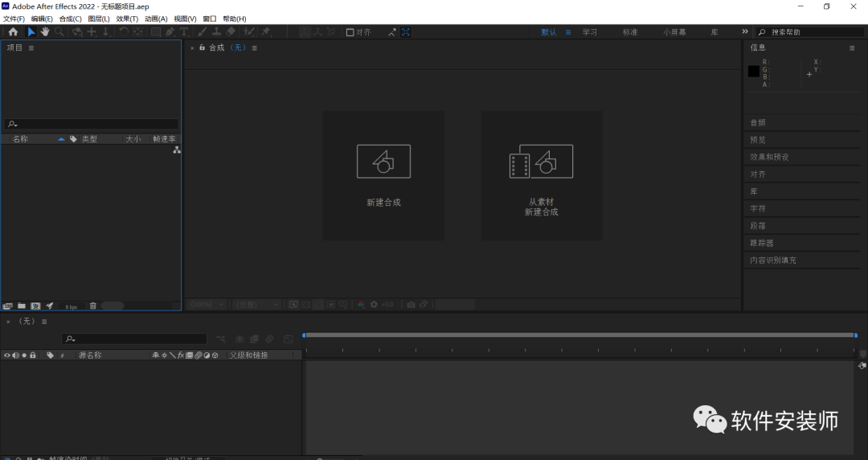868x460 pixels.
Task: Click the trash delete icon in Project panel
Action: (x=93, y=306)
